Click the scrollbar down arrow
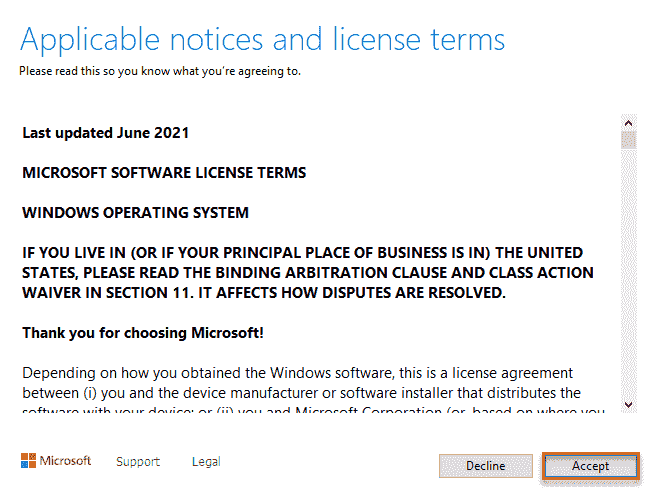The height and width of the screenshot is (488, 647). click(629, 403)
